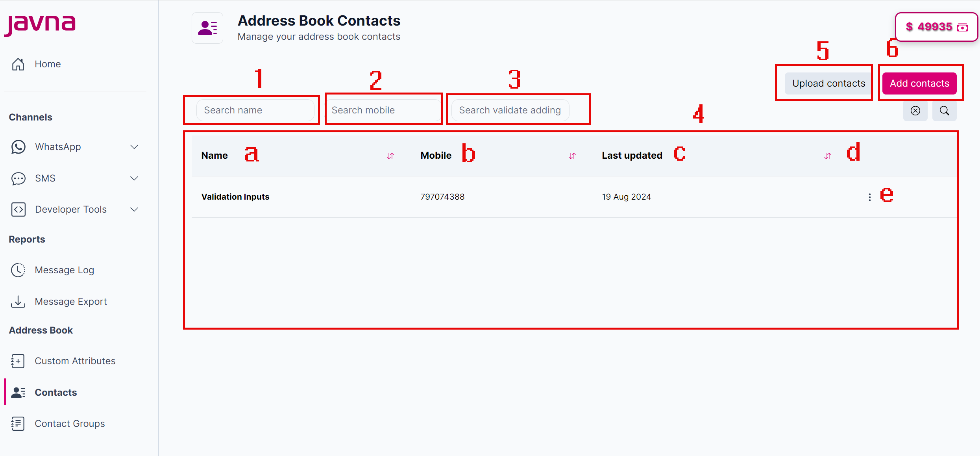Click the Upload contacts button
Viewport: 980px width, 456px height.
coord(828,83)
